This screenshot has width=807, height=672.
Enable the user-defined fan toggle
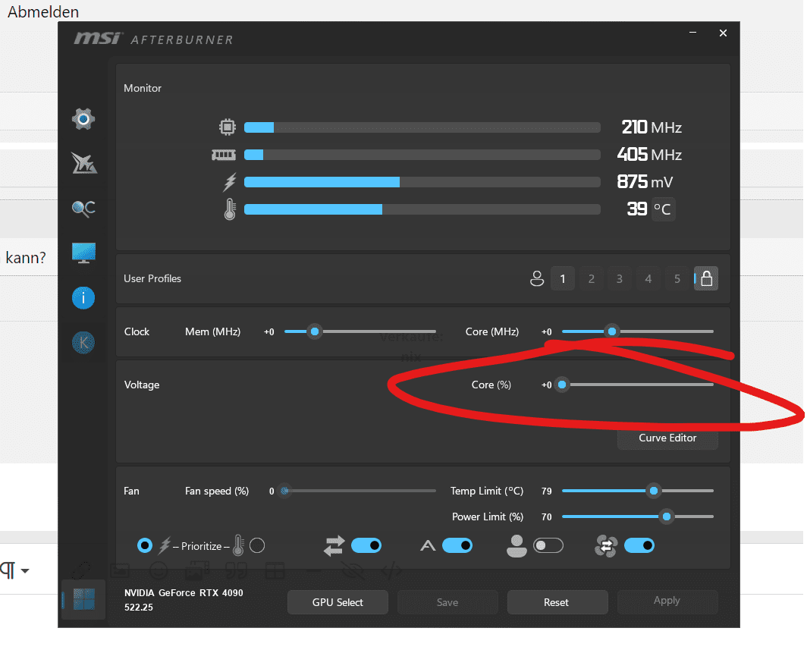click(548, 545)
